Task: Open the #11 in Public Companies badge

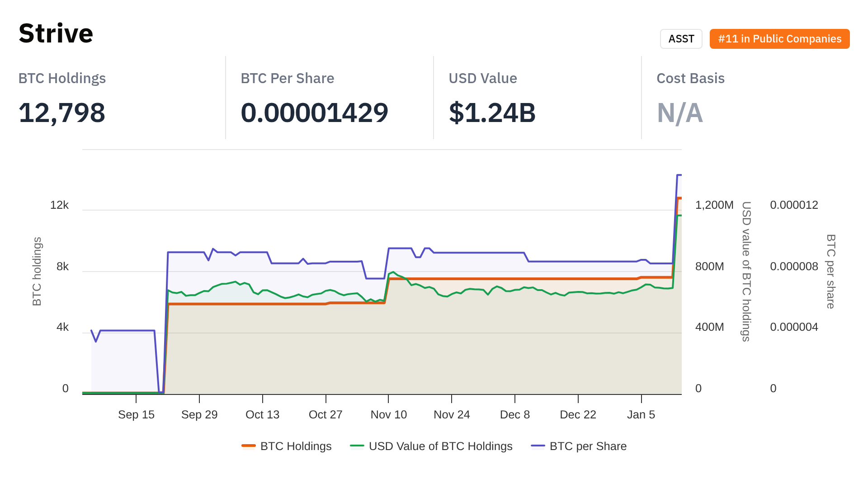Action: pyautogui.click(x=779, y=39)
